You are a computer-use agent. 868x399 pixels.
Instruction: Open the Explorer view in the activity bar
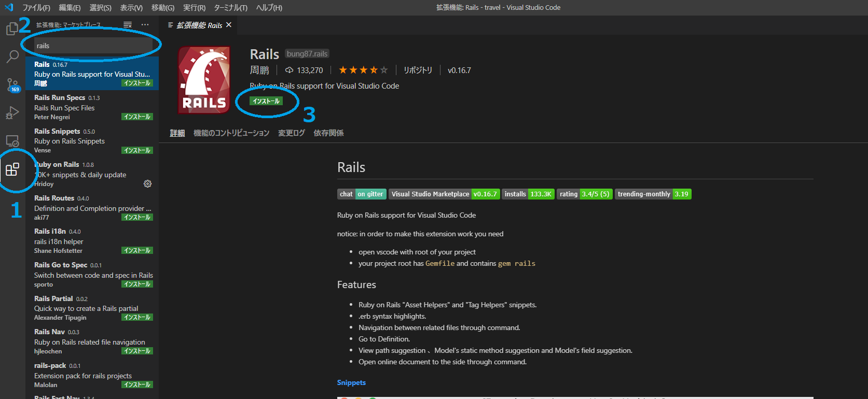pos(12,28)
